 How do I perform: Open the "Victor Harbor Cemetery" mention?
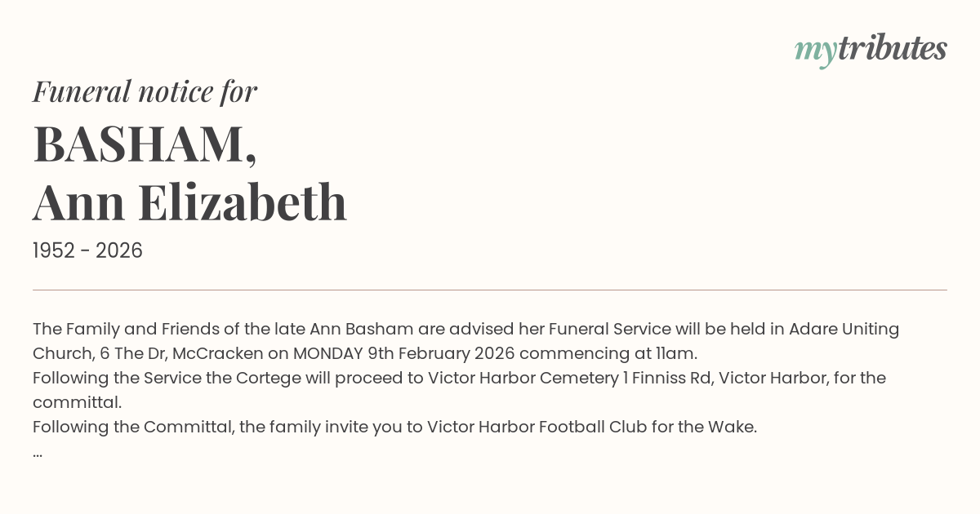(523, 378)
